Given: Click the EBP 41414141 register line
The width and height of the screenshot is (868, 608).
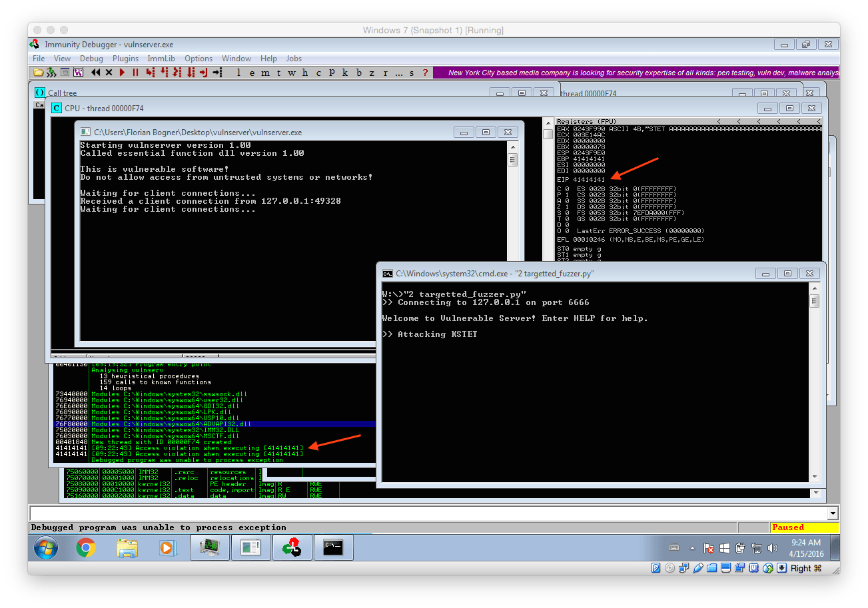Looking at the screenshot, I should [x=581, y=158].
